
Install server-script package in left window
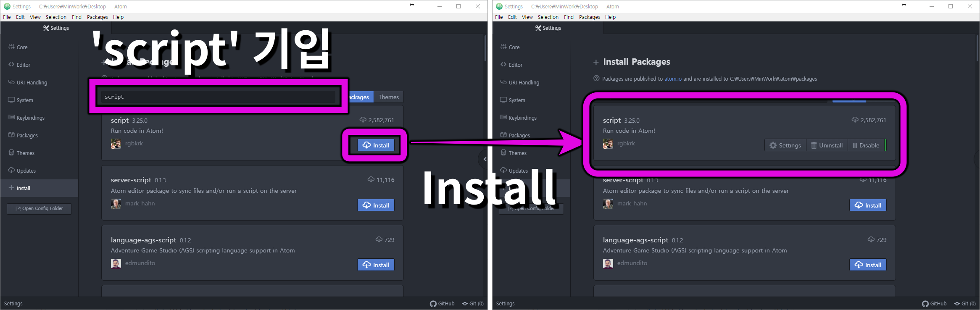376,205
